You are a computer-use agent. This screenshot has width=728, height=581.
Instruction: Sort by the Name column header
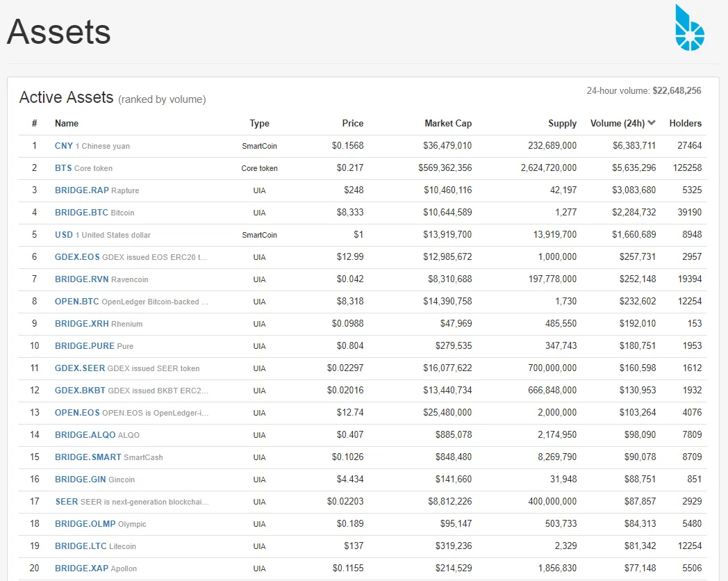[x=67, y=123]
